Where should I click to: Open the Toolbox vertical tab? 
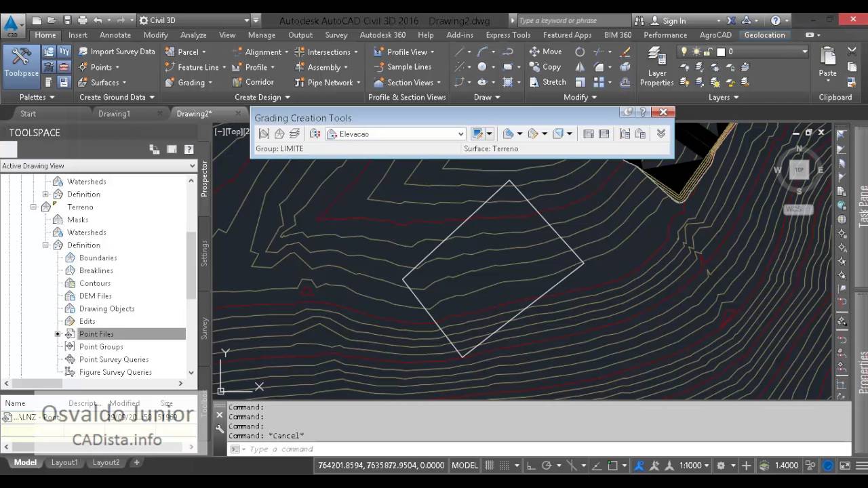coord(204,404)
